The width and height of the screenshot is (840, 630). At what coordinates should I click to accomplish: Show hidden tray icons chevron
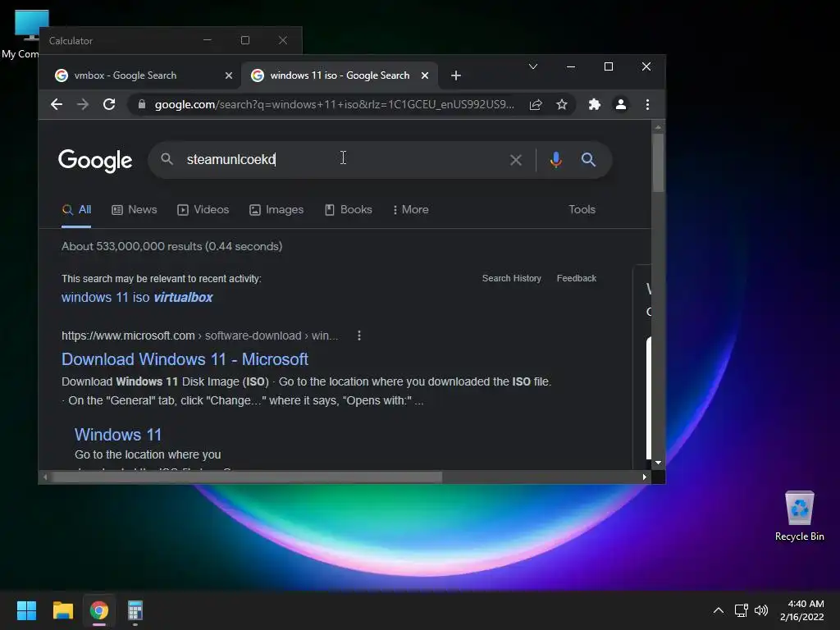pos(719,610)
